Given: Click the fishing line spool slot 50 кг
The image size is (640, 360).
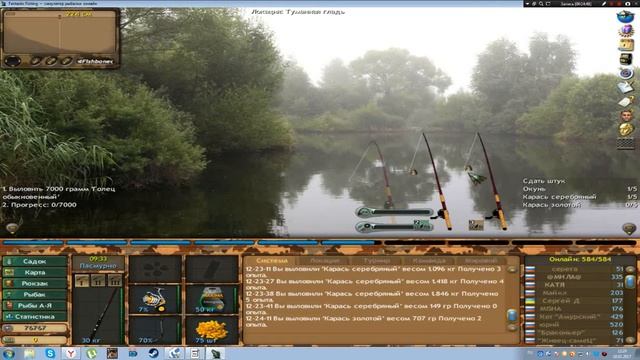Looking at the screenshot, I should pyautogui.click(x=212, y=299).
